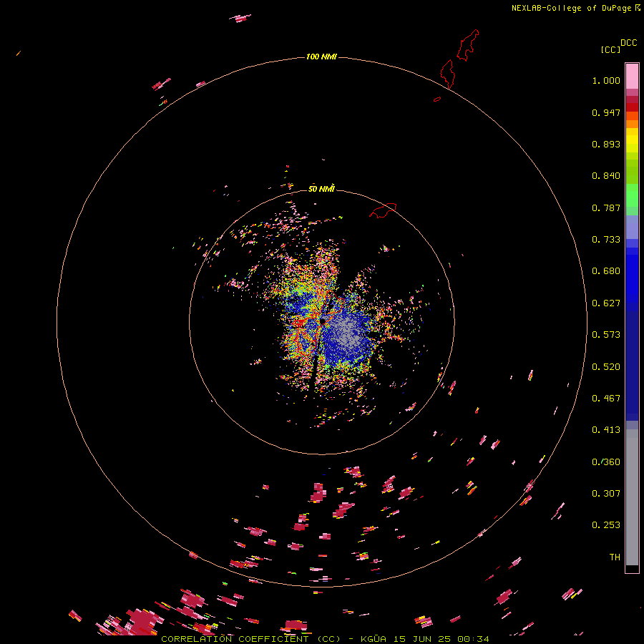Click the 0.467 scale value
Viewport: 644px width, 644px height.
(606, 399)
